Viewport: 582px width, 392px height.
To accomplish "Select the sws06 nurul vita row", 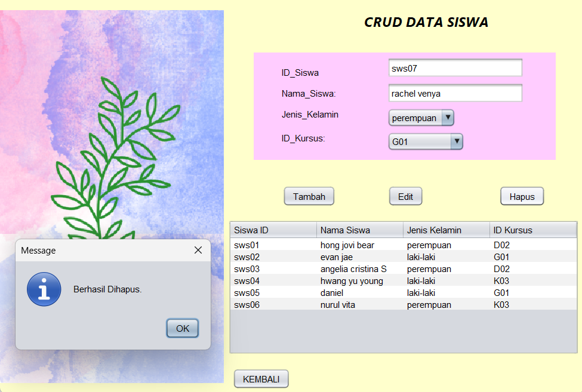I will point(358,304).
